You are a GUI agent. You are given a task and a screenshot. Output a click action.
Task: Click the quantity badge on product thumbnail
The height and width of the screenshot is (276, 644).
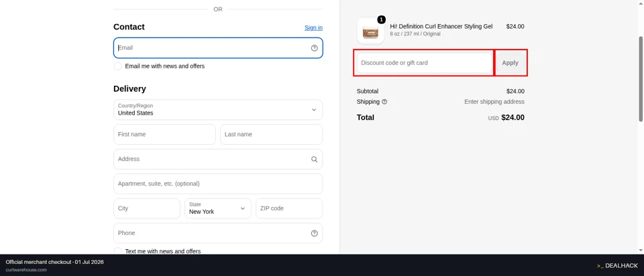pyautogui.click(x=381, y=19)
